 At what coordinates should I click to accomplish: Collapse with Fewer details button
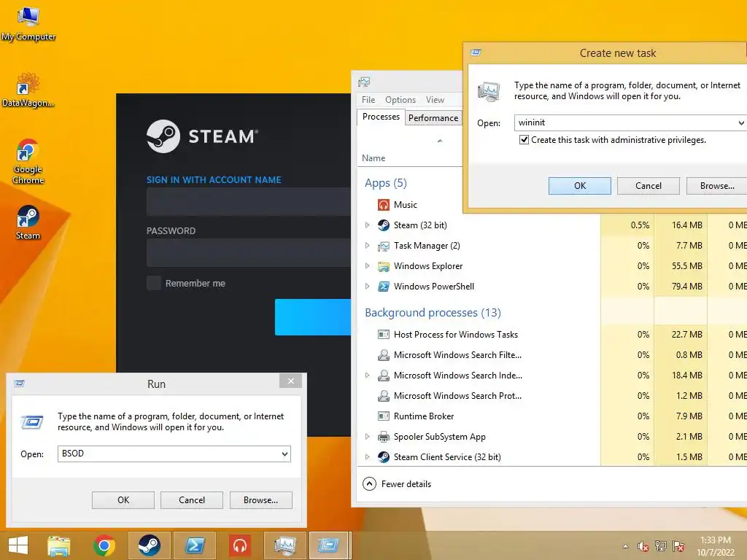pyautogui.click(x=397, y=484)
